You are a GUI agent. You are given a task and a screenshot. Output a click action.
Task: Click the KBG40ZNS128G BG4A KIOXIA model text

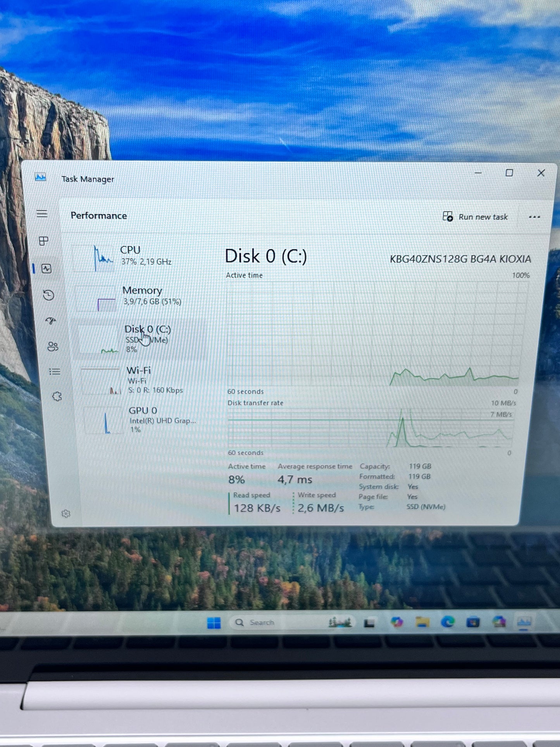[x=460, y=259]
